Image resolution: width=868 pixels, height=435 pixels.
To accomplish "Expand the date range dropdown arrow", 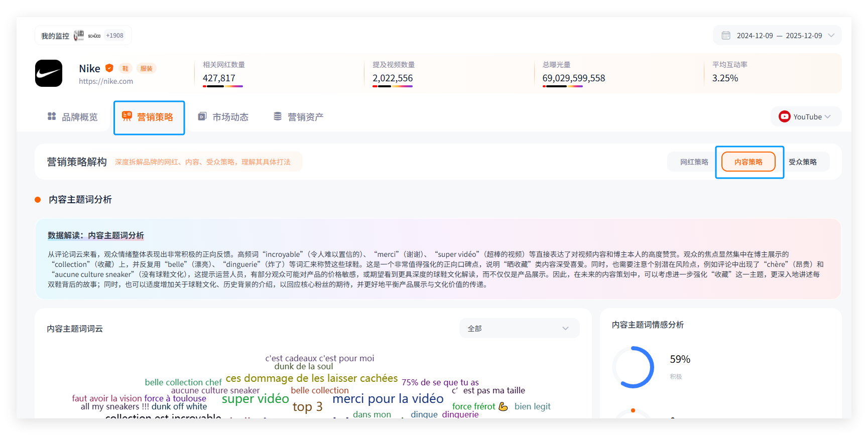I will 831,36.
